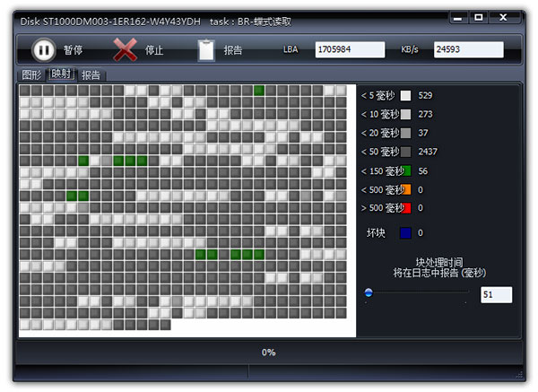Click the blue 坏块 bad block swatch

(x=405, y=232)
